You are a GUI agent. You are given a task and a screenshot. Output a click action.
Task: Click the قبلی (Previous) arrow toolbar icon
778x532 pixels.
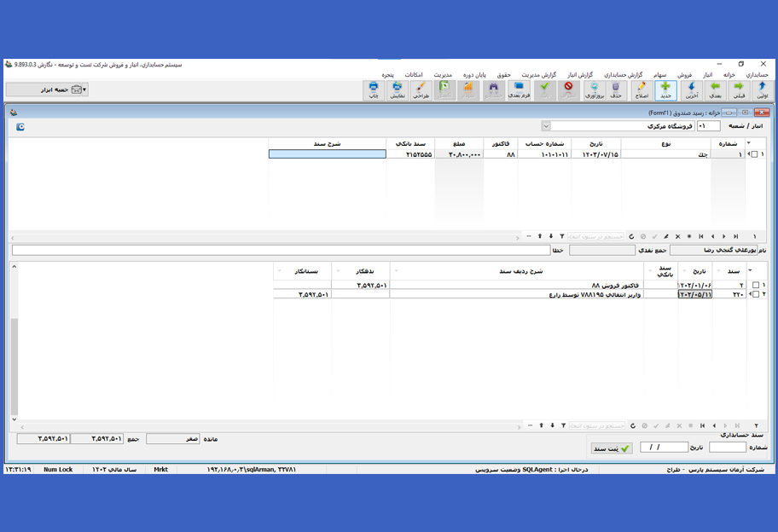(x=739, y=90)
